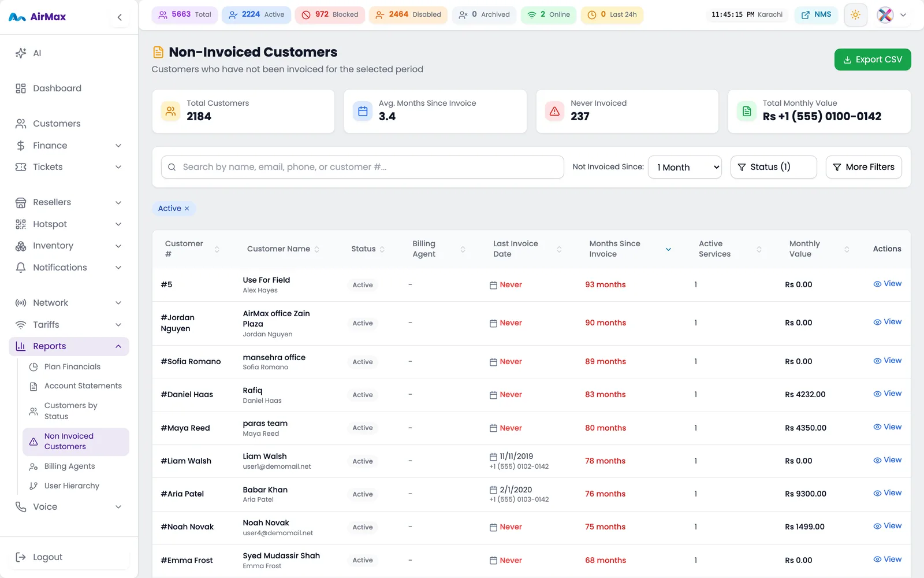Image resolution: width=924 pixels, height=578 pixels.
Task: Click '93 months' in row #5
Action: pos(605,285)
